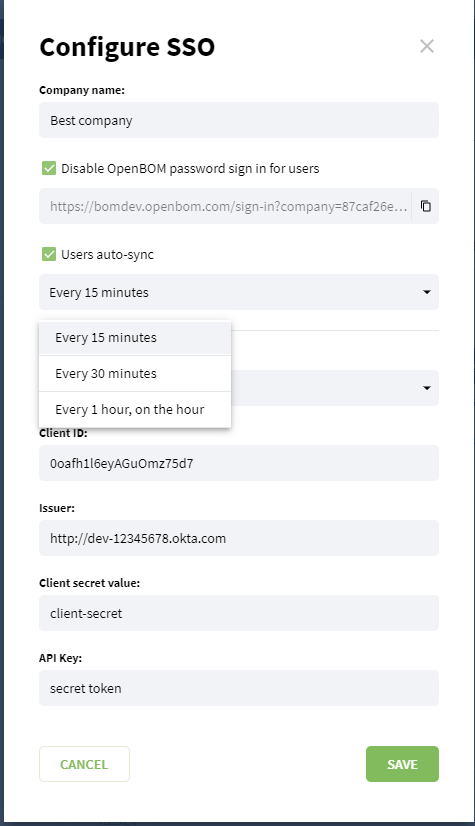The width and height of the screenshot is (475, 826).
Task: Click the Company name input field
Action: (x=239, y=120)
